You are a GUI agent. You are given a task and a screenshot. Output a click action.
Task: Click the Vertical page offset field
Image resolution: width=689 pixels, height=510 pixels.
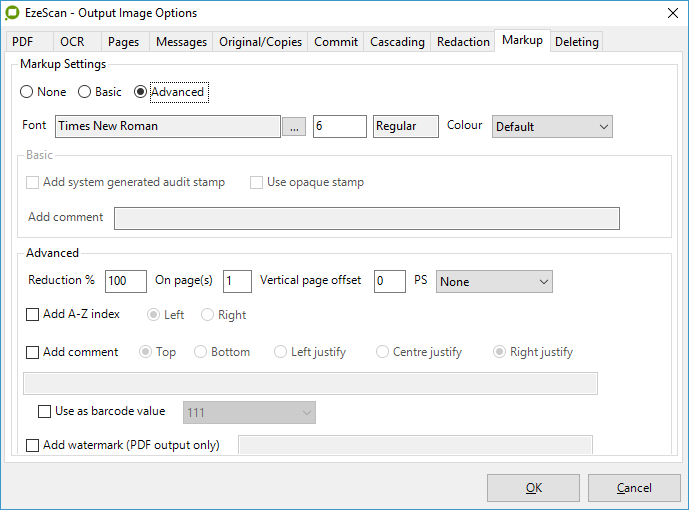(389, 282)
